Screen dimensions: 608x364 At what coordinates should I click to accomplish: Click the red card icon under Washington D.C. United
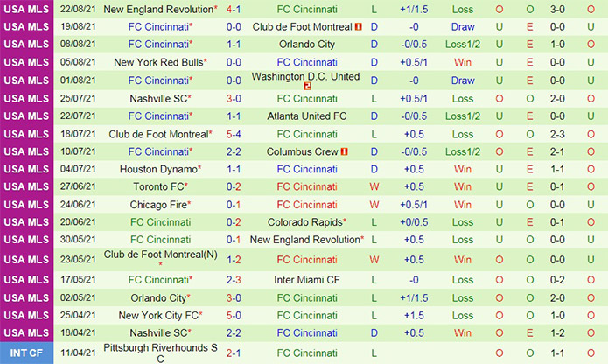click(x=307, y=87)
